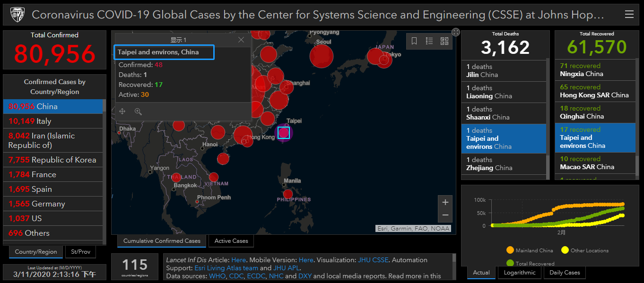Open the Mobile Version Here link
Screen dimensions: 644x283
coord(306,260)
